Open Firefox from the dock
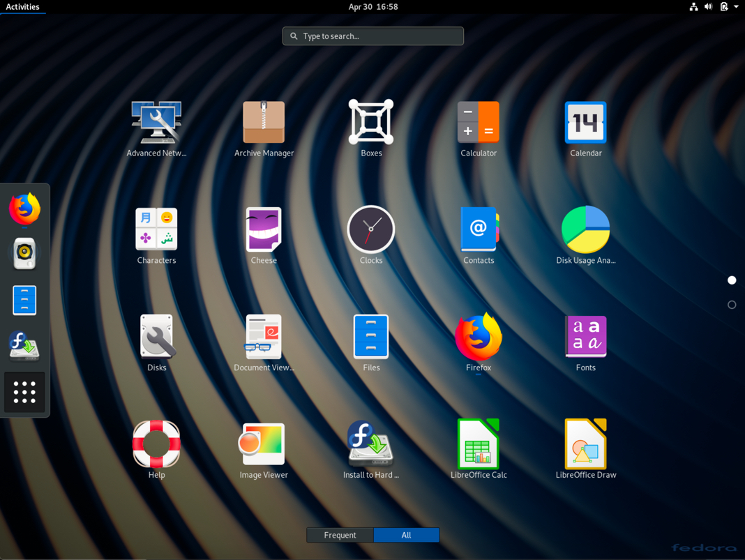Screen dimensions: 745x560 24,209
